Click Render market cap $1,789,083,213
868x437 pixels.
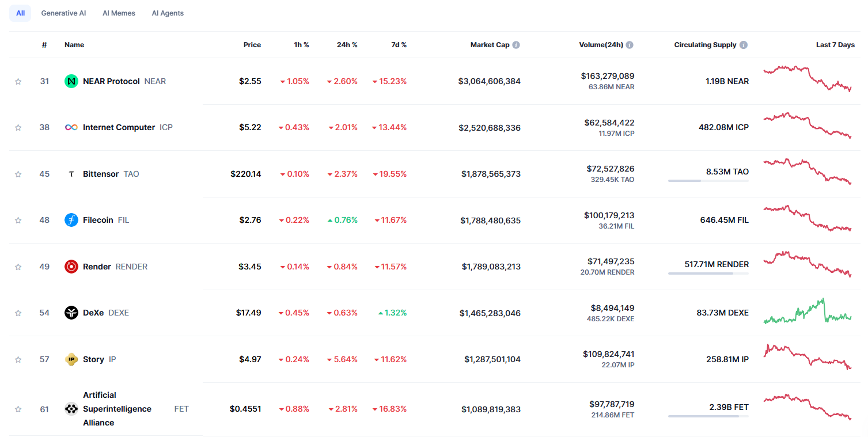(x=491, y=267)
